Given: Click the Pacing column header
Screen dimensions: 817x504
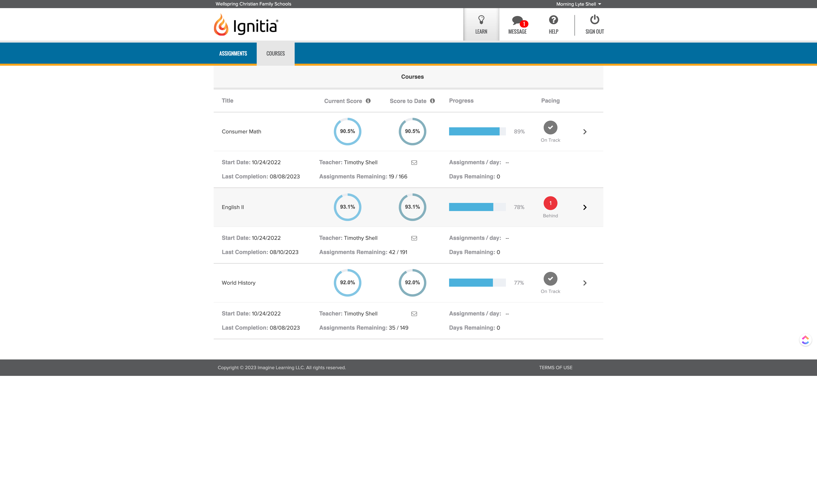Looking at the screenshot, I should pyautogui.click(x=550, y=101).
